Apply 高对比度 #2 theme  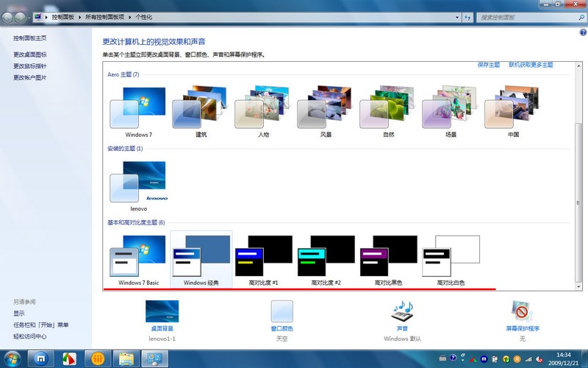(x=326, y=260)
